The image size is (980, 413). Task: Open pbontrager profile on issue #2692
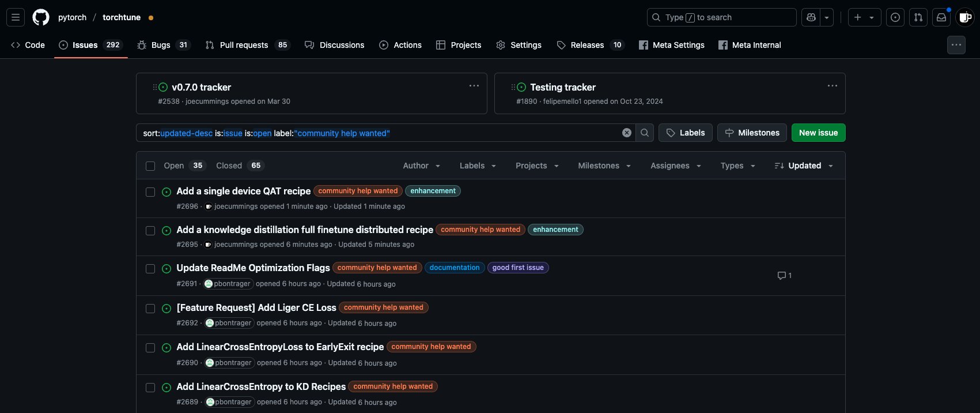(229, 323)
